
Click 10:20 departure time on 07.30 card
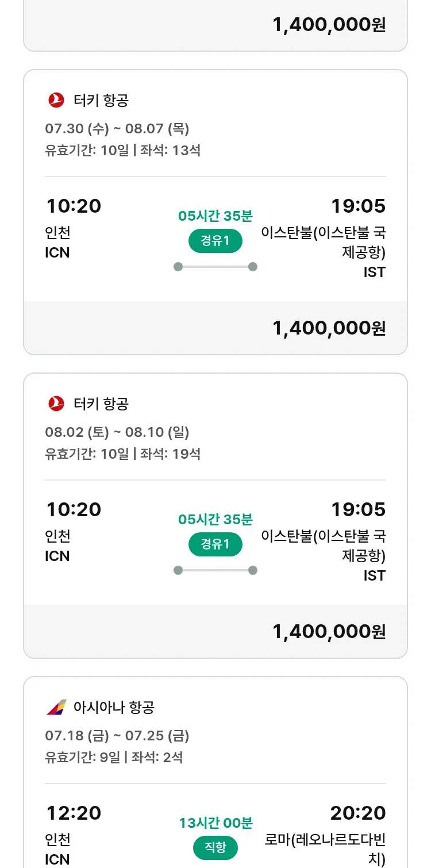(74, 206)
